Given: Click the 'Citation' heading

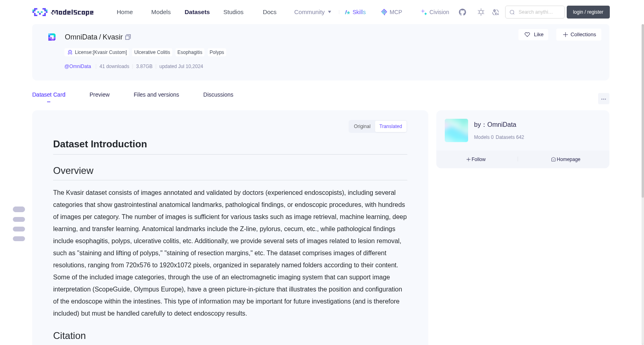Looking at the screenshot, I should tap(69, 336).
